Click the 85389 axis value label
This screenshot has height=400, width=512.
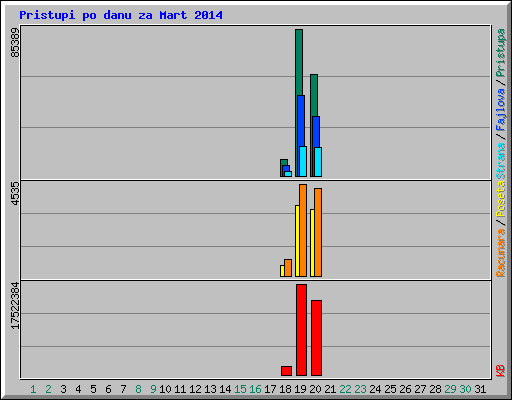click(x=15, y=43)
